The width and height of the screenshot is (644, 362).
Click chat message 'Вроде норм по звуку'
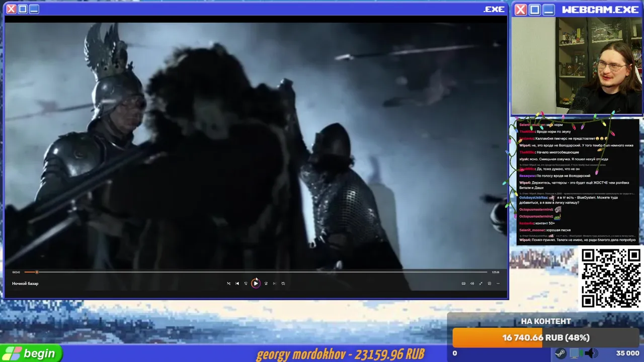(x=552, y=132)
